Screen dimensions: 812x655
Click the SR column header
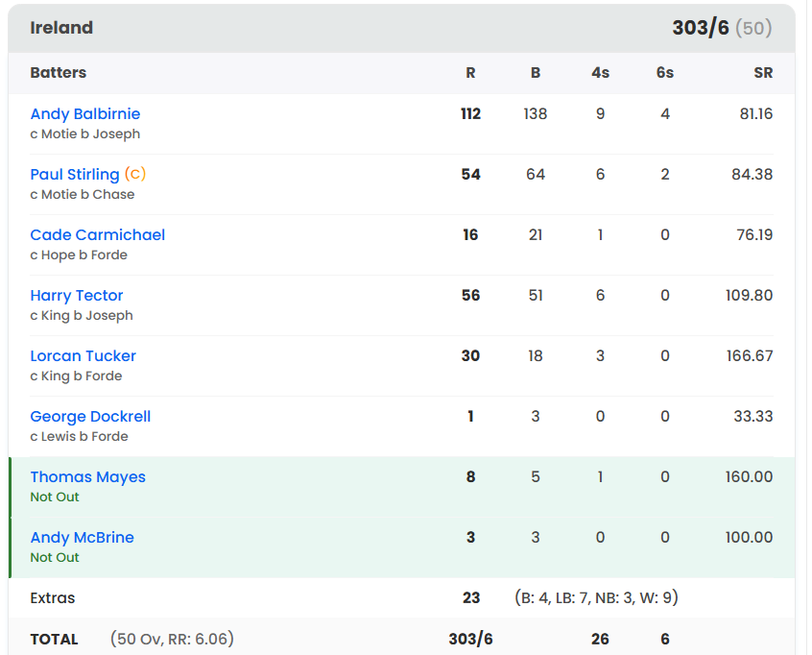pos(763,73)
